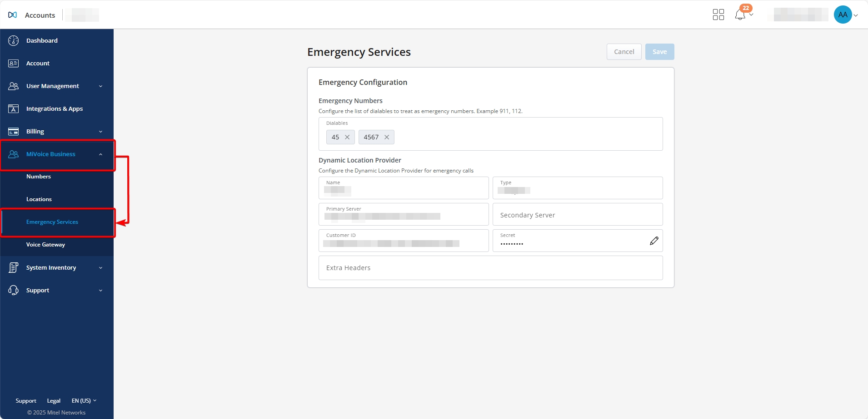Click the AA user avatar

pyautogui.click(x=843, y=15)
